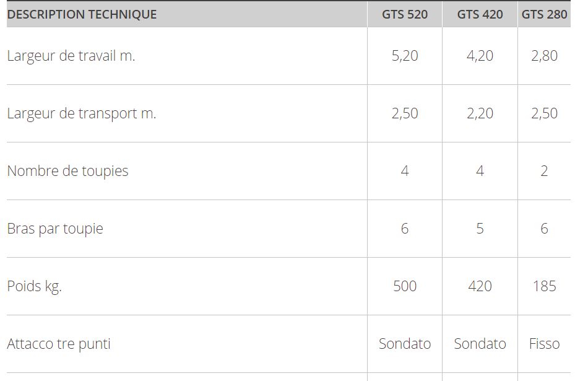Click the 2,80 working width value
This screenshot has height=381, width=588.
pos(544,56)
